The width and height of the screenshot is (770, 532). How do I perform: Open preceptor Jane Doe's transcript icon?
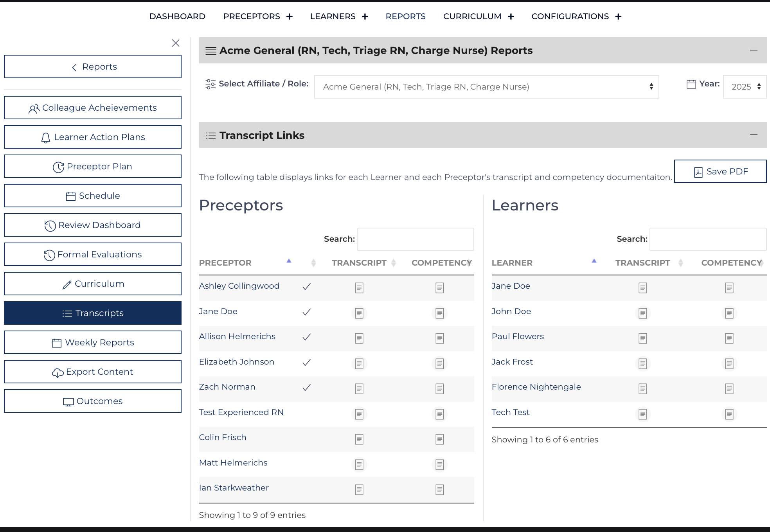point(359,313)
